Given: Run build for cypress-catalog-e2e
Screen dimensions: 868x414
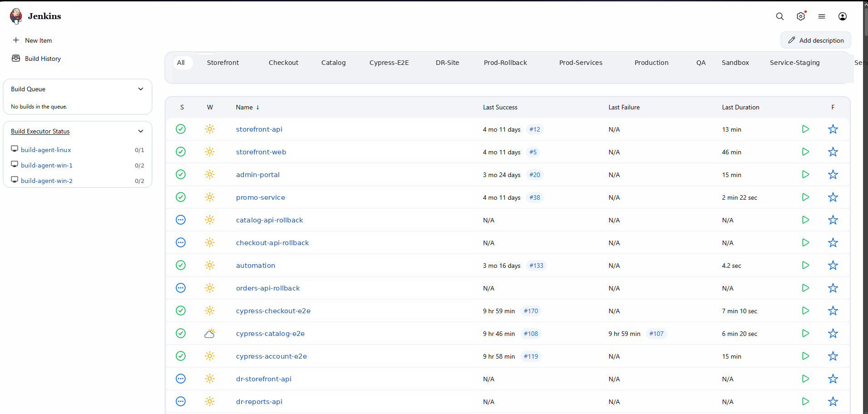Looking at the screenshot, I should tap(806, 334).
